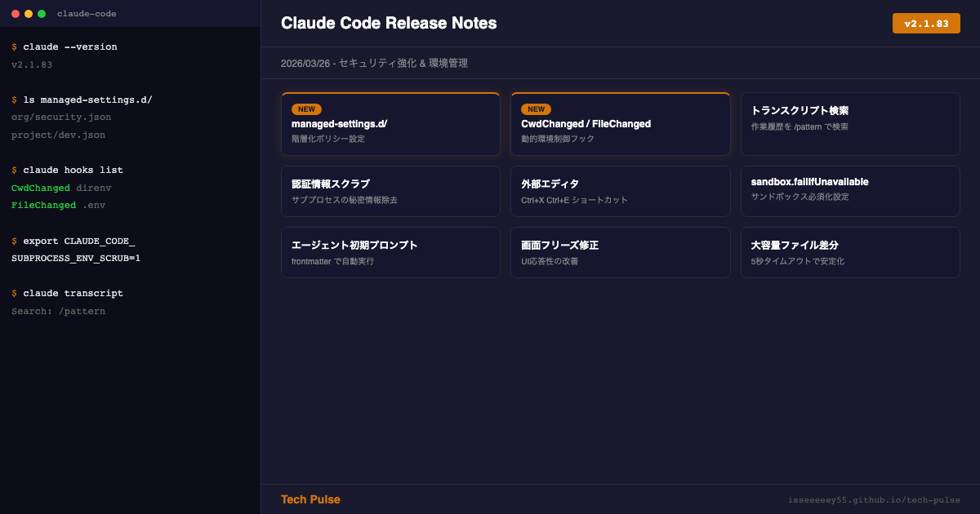Open the CwdChanged / FileChanged card

point(620,125)
